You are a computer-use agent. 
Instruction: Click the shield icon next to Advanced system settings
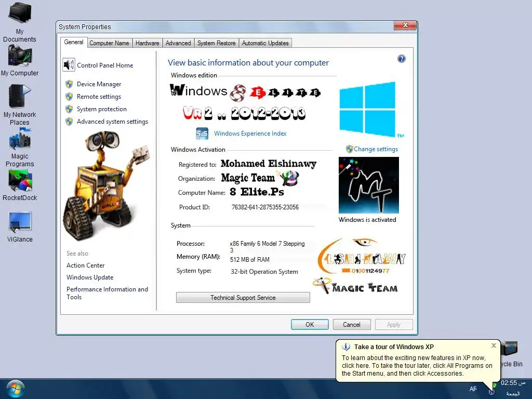(x=69, y=122)
